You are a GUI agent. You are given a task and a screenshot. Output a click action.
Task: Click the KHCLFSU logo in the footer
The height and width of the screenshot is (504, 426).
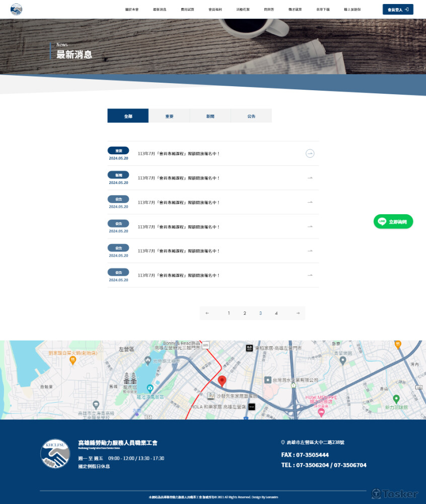click(55, 454)
